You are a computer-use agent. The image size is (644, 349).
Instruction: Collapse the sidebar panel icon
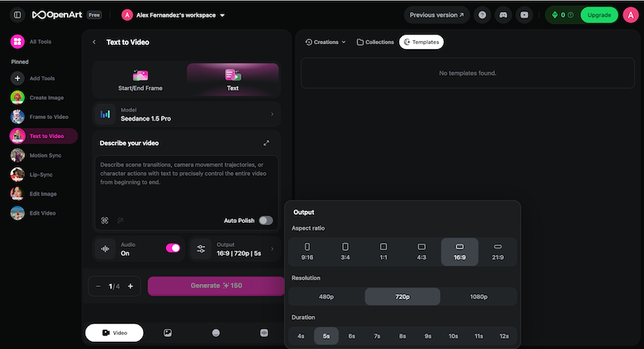coord(17,14)
